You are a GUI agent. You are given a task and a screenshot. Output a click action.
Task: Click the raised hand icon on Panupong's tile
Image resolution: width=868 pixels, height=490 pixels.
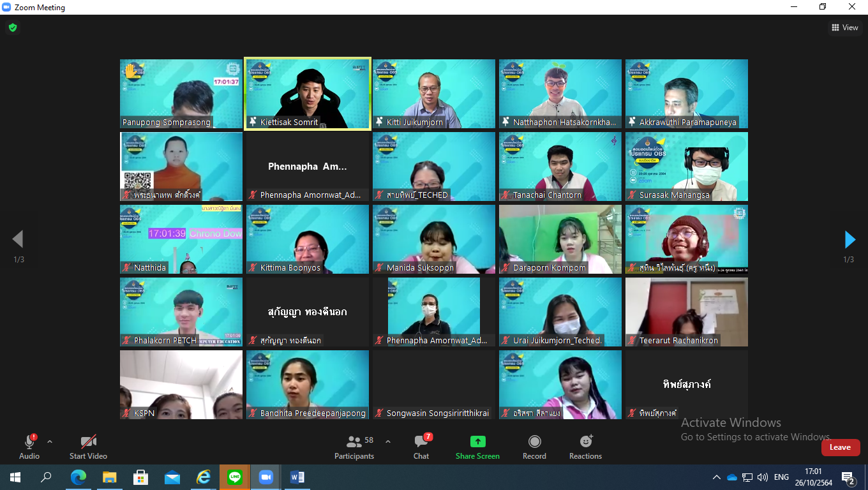pyautogui.click(x=131, y=71)
